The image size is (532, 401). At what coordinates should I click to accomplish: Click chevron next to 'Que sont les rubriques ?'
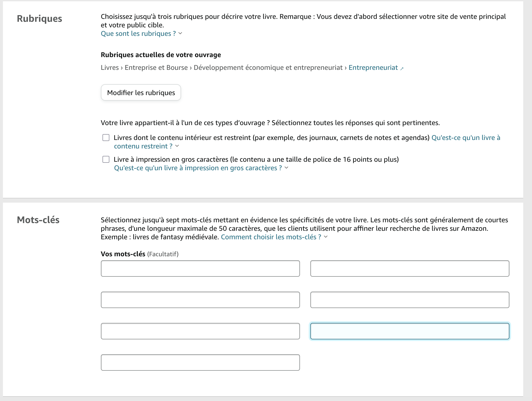(180, 33)
